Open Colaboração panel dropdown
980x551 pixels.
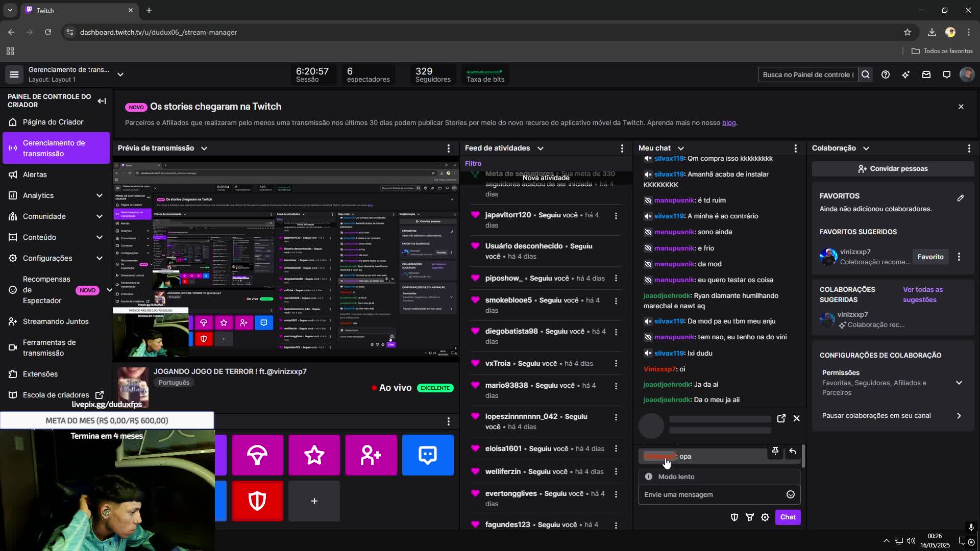[866, 148]
